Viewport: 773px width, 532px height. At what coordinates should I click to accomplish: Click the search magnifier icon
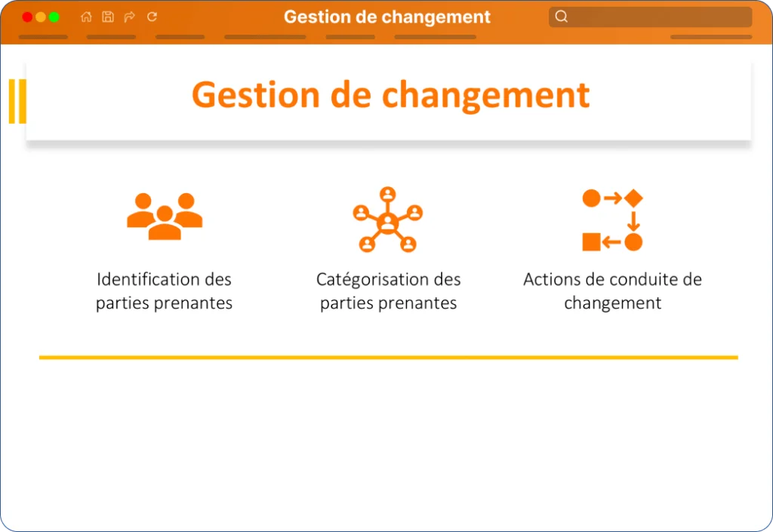point(561,17)
